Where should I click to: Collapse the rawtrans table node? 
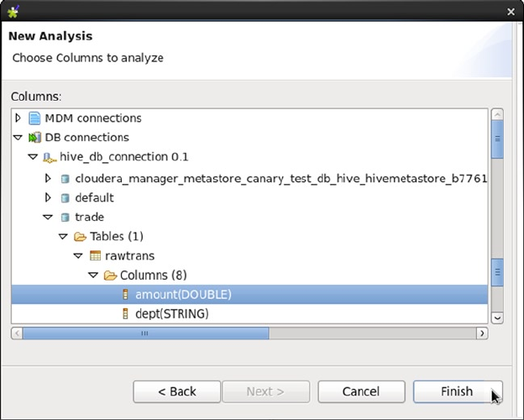pos(79,255)
